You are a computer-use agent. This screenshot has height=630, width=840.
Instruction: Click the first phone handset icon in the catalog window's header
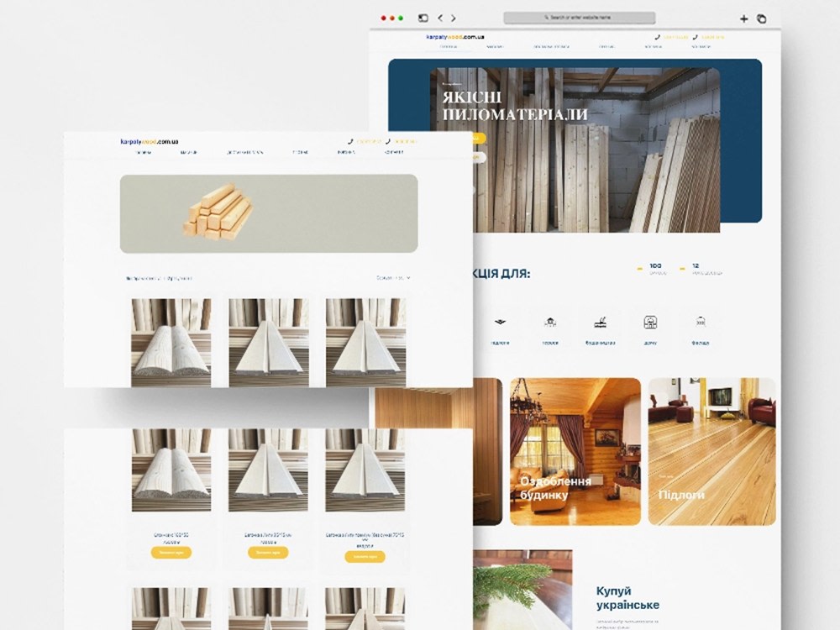click(x=350, y=141)
